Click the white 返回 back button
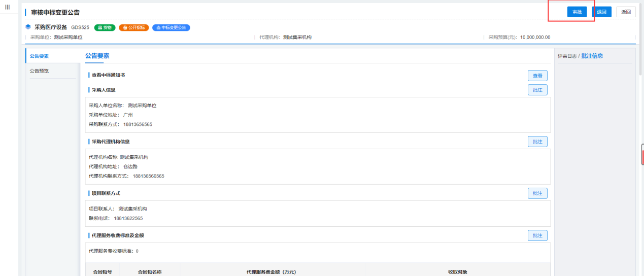The image size is (644, 276). pos(626,12)
